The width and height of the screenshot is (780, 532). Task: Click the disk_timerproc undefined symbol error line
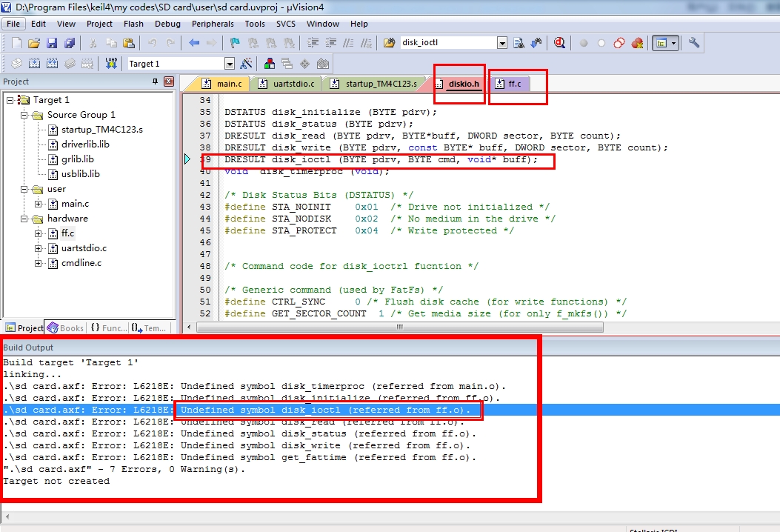click(x=254, y=386)
